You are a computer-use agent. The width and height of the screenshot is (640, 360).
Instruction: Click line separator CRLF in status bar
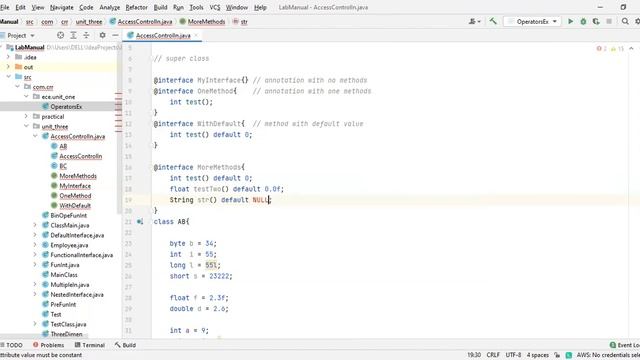[493, 355]
